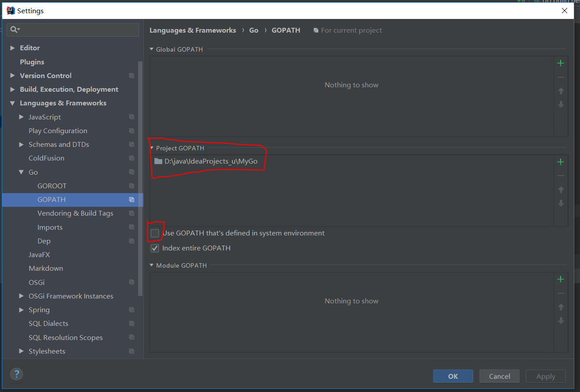
Task: Click OK to confirm settings
Action: [453, 376]
